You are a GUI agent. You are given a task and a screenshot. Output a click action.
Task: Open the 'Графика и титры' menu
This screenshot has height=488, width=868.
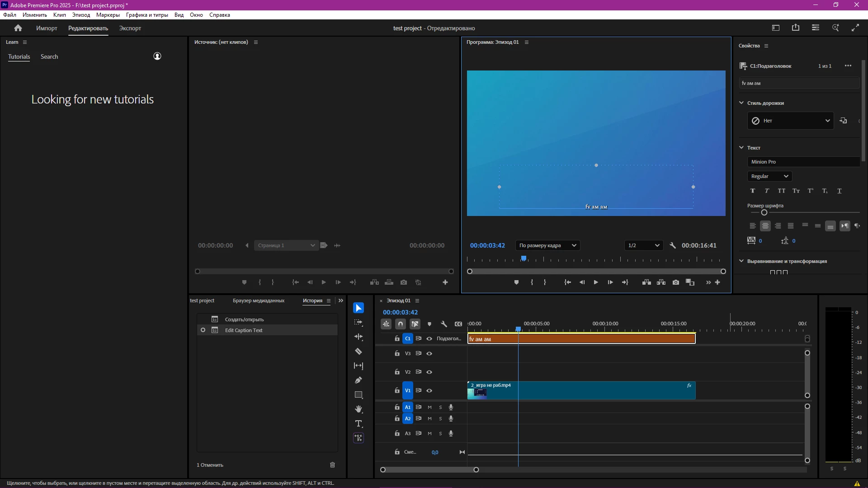pyautogui.click(x=147, y=15)
